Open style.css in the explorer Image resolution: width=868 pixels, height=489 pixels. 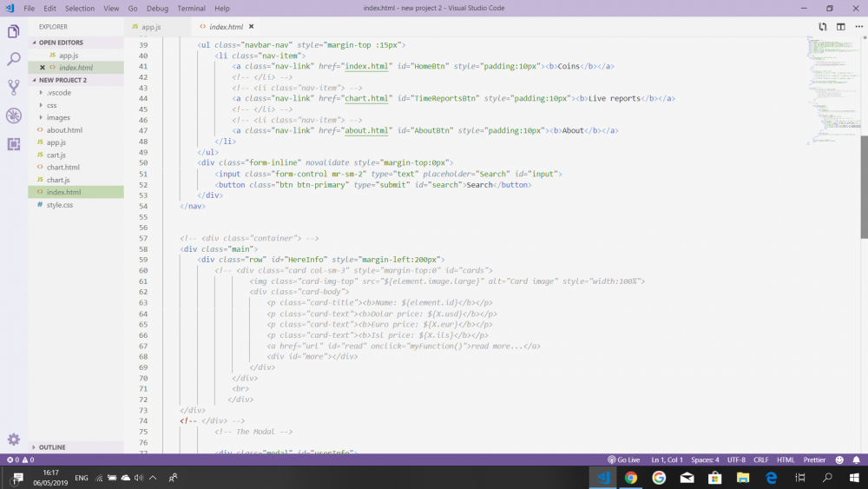pos(60,205)
